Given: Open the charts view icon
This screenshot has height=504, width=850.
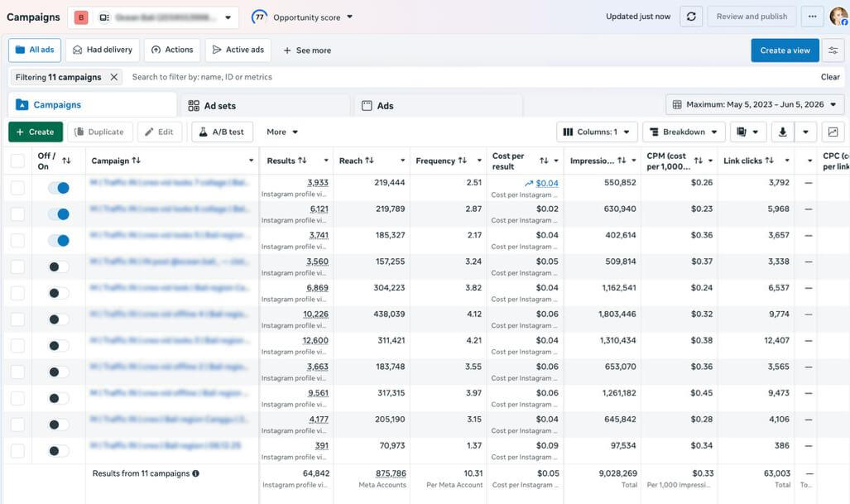Looking at the screenshot, I should click(833, 132).
